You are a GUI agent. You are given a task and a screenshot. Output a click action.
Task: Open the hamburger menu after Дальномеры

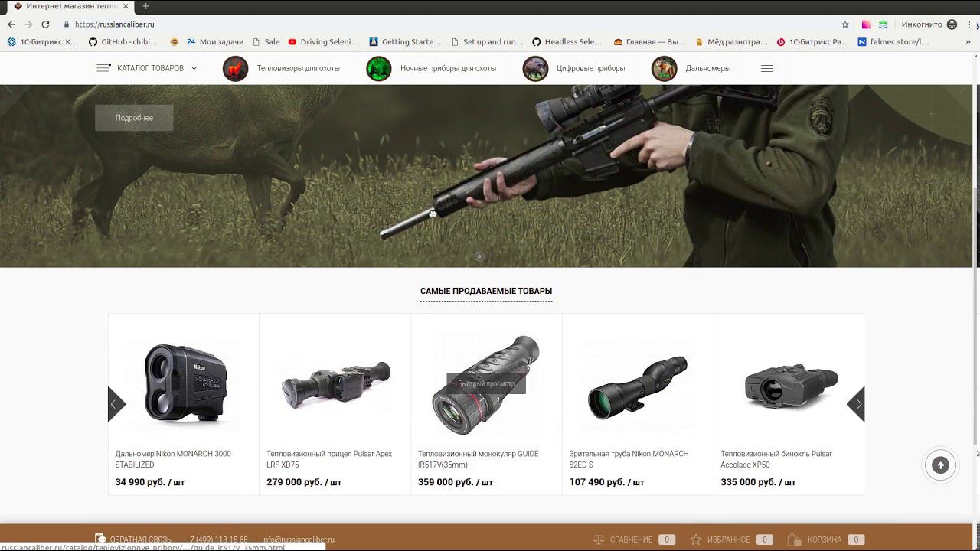tap(767, 68)
